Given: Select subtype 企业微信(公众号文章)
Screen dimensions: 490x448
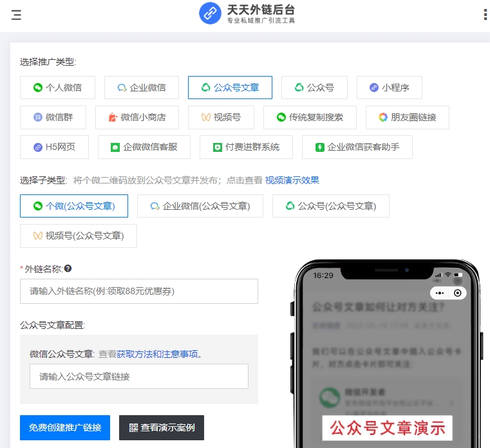Looking at the screenshot, I should pos(200,206).
